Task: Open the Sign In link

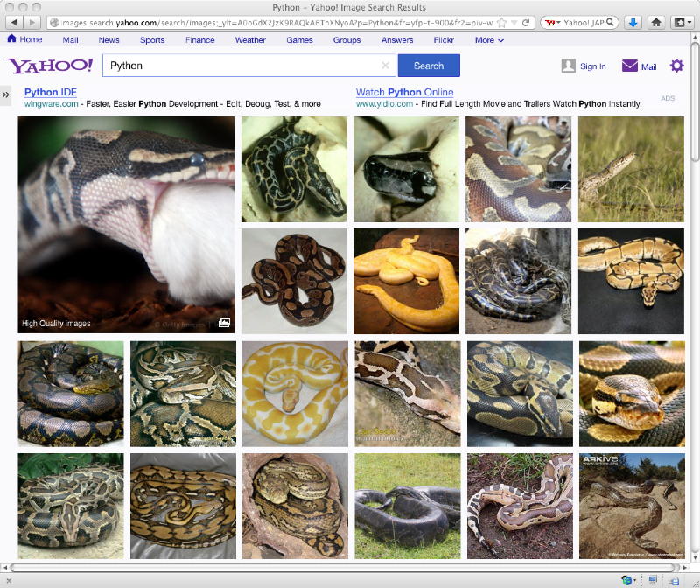Action: [x=593, y=66]
